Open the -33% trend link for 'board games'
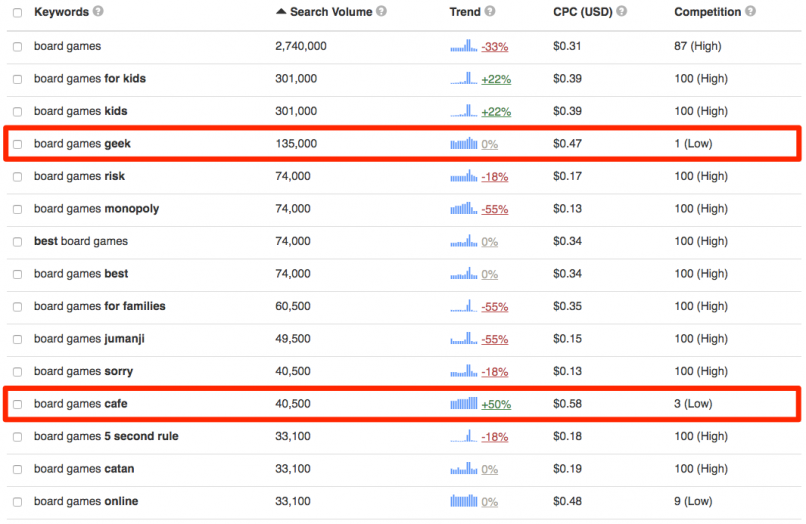The height and width of the screenshot is (524, 806). point(494,47)
